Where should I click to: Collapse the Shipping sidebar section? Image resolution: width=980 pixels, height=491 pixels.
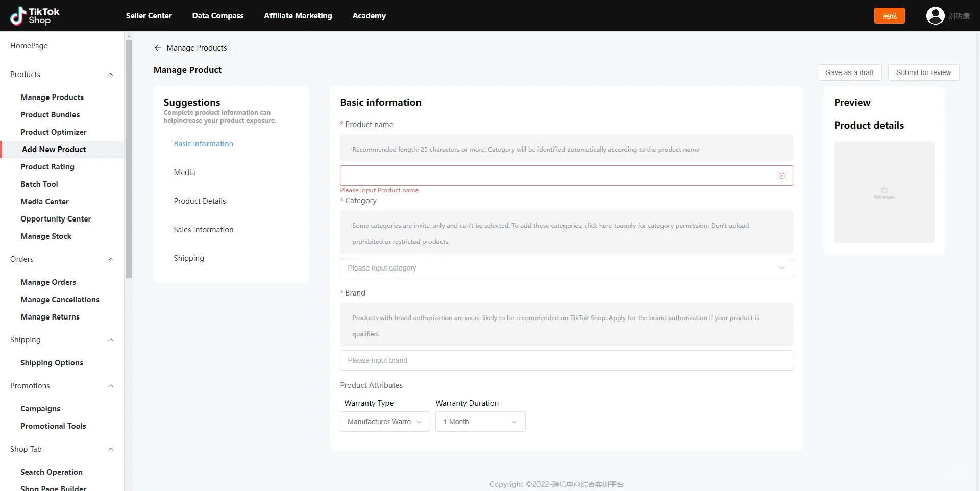[x=111, y=340]
